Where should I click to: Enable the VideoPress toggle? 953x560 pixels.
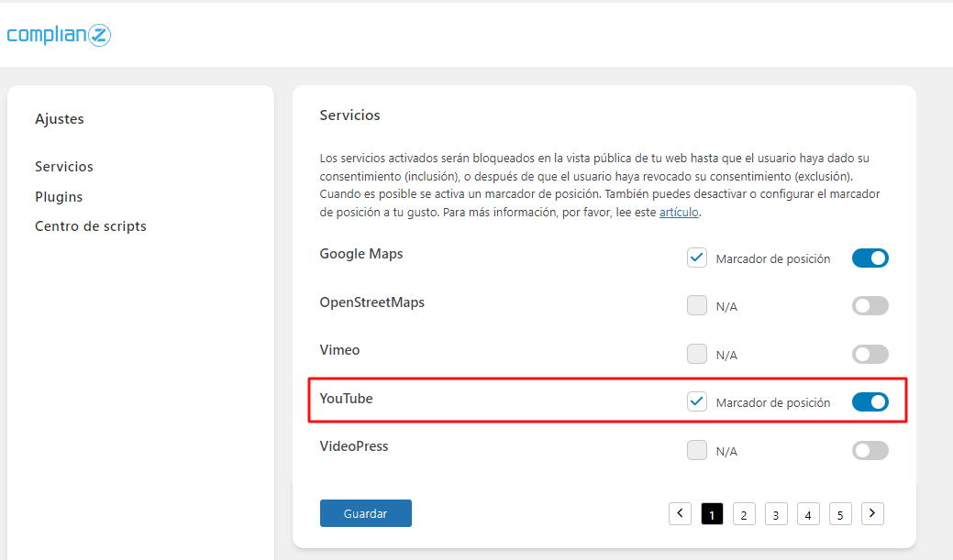[x=870, y=451]
